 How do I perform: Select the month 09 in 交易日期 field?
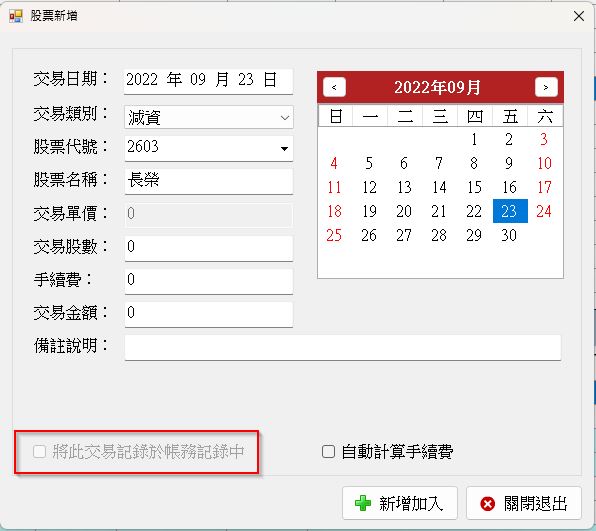(198, 80)
